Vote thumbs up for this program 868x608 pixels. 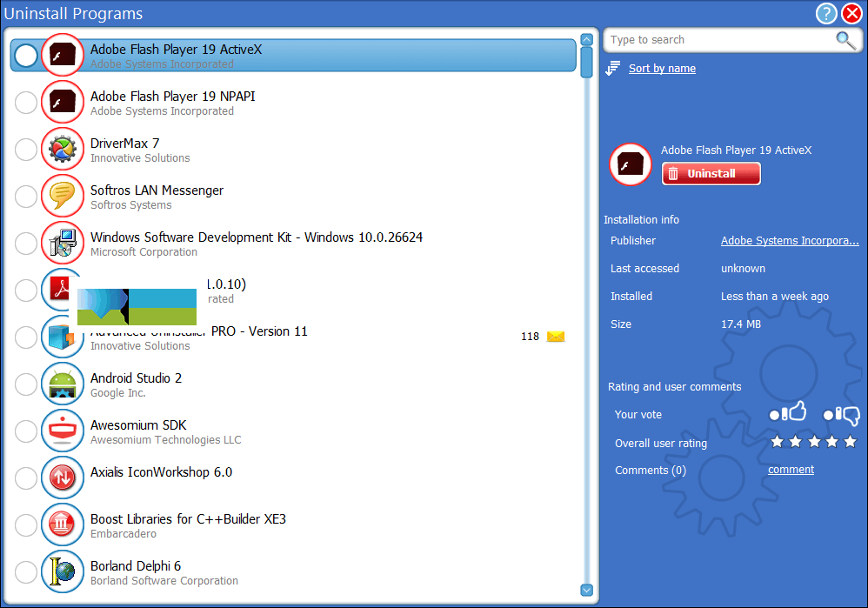coord(789,414)
